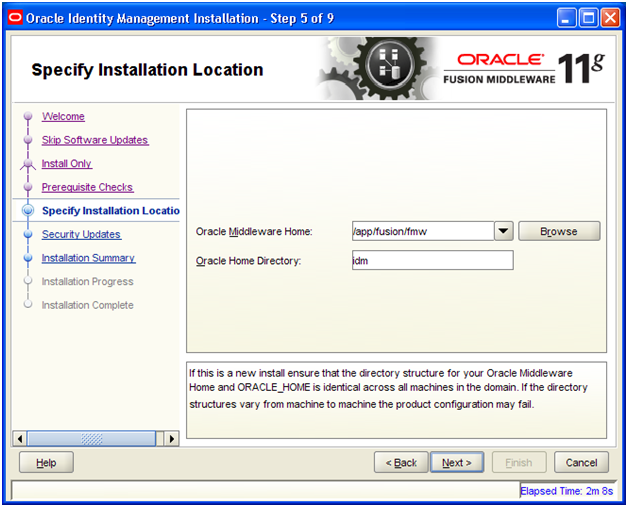Click the Installation Complete step label
The height and width of the screenshot is (507, 628).
click(87, 305)
